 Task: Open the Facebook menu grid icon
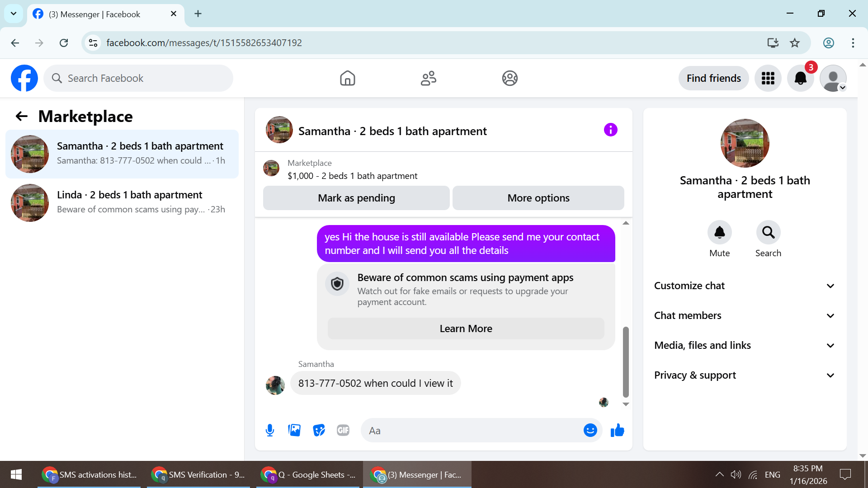click(x=768, y=78)
